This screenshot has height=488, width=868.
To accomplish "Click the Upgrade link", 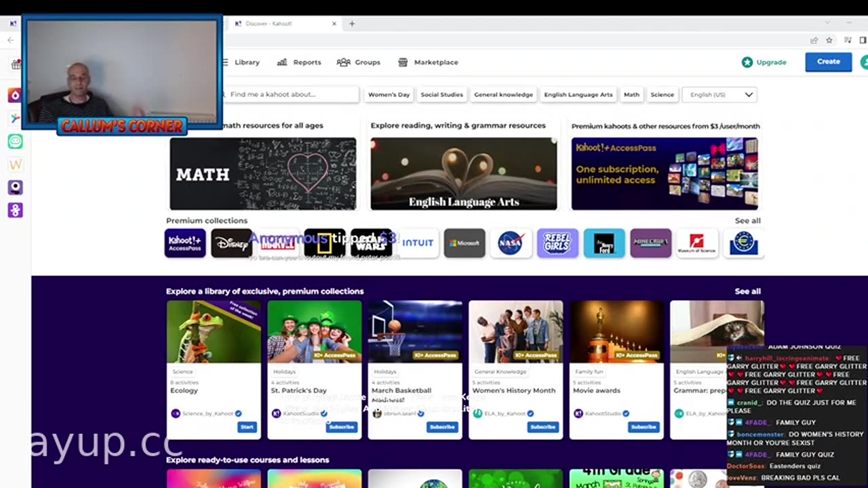I will point(772,62).
